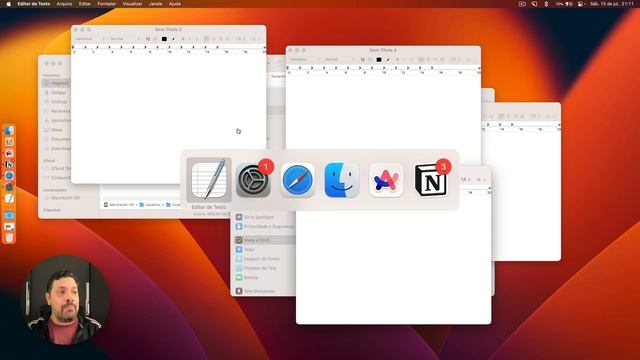
Task: Open the Janela menu
Action: tap(156, 4)
